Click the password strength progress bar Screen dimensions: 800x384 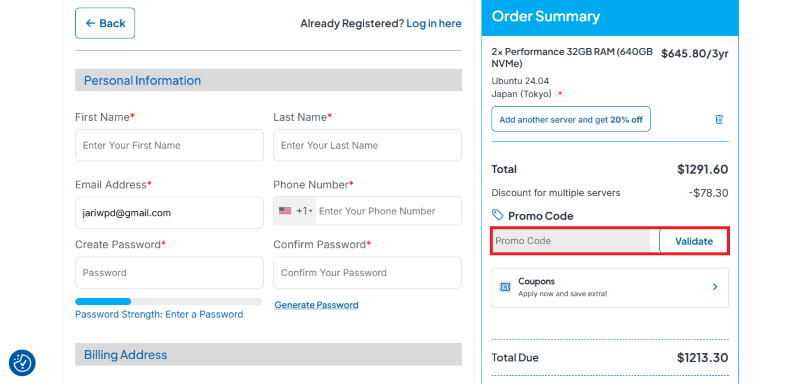(169, 301)
